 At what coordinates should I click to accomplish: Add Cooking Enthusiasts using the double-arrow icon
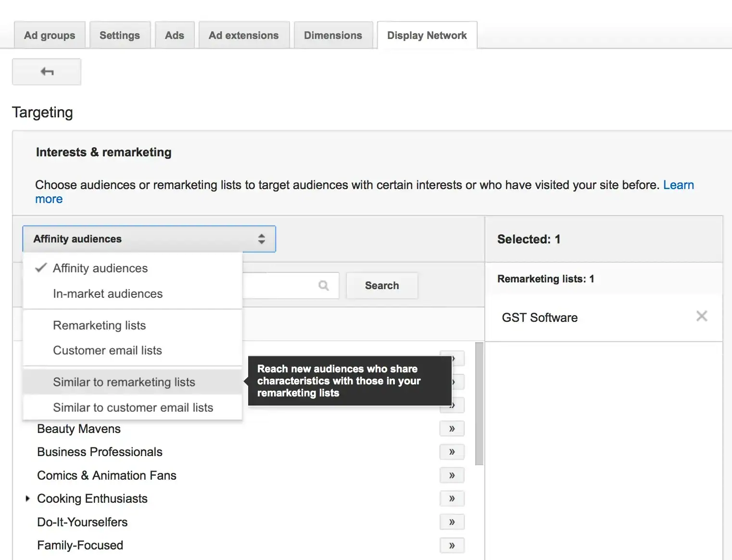point(452,498)
